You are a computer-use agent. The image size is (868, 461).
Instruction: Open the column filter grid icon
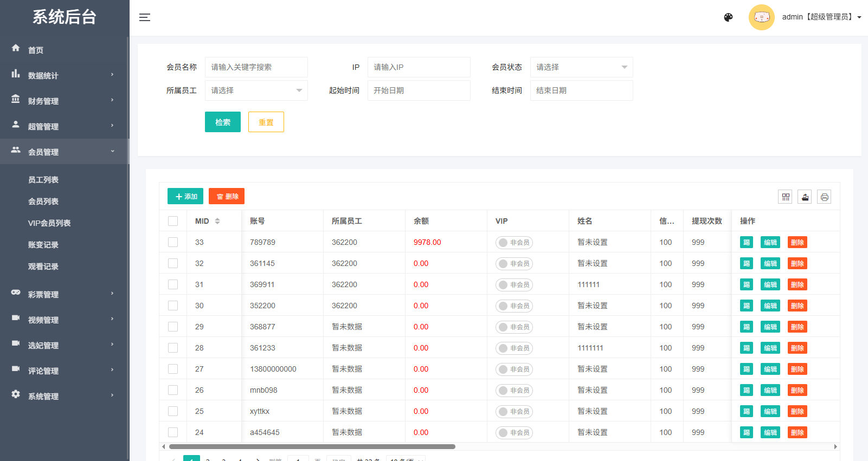[x=785, y=197]
